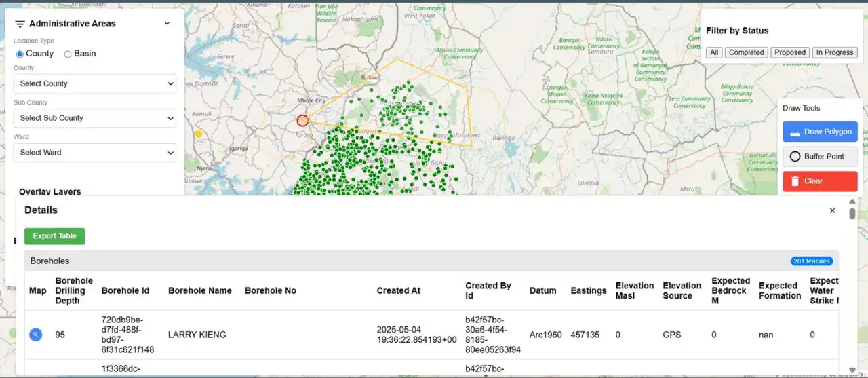Open the Select Ward dropdown
Screen dimensions: 868x378
[95, 153]
